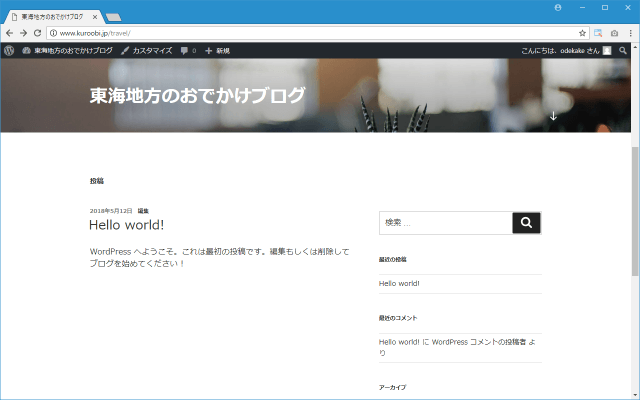
Task: Close the 東海地方のおでかけブログ tab
Action: pos(95,17)
